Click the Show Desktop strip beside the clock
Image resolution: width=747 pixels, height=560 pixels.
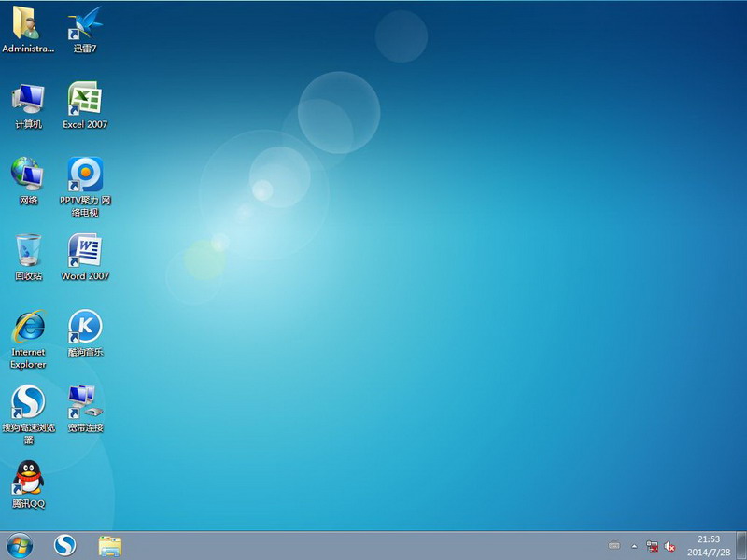pos(741,546)
